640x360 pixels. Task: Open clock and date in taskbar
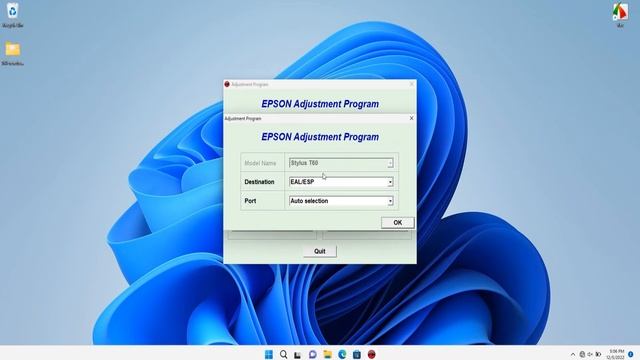tap(615, 354)
